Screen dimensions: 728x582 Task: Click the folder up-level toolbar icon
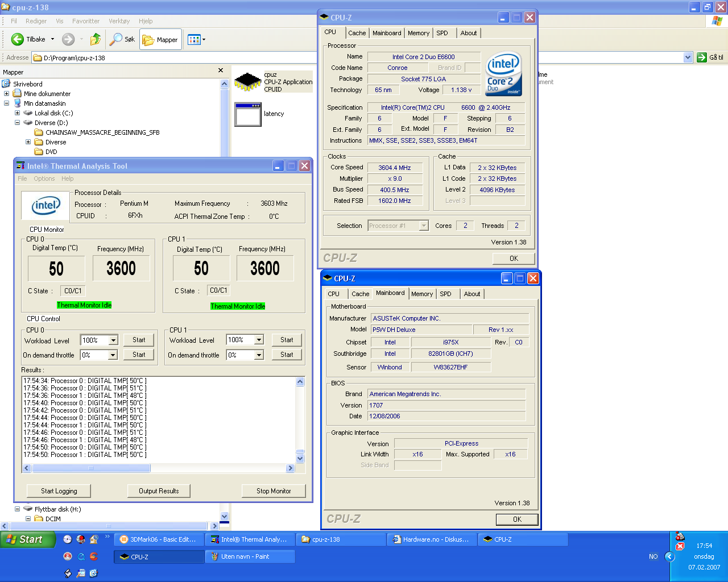tap(96, 39)
